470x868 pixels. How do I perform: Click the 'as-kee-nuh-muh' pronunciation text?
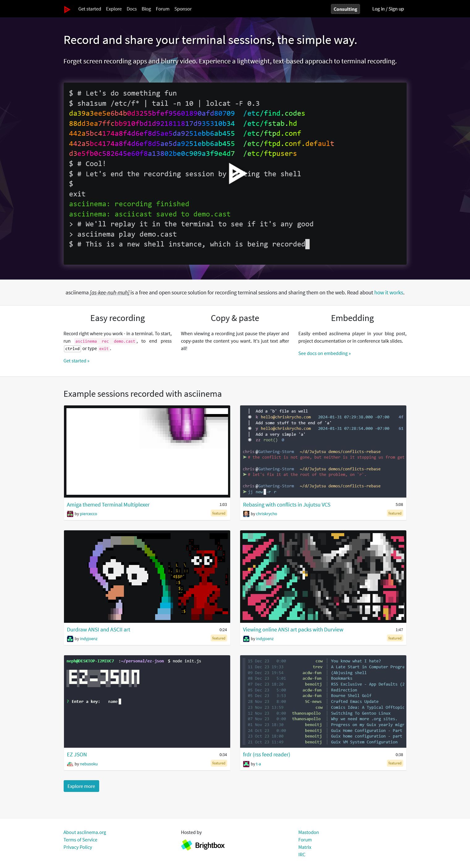[x=110, y=293]
